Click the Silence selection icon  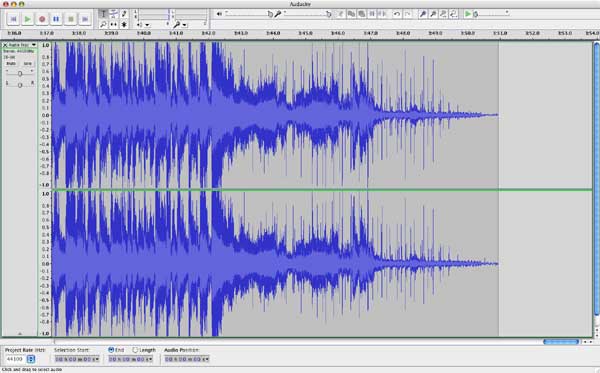(x=382, y=14)
